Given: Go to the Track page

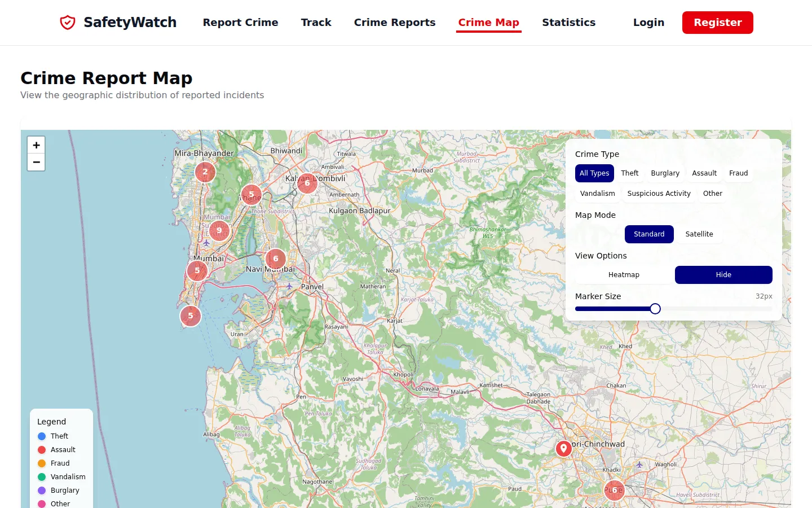Looking at the screenshot, I should pos(316,23).
